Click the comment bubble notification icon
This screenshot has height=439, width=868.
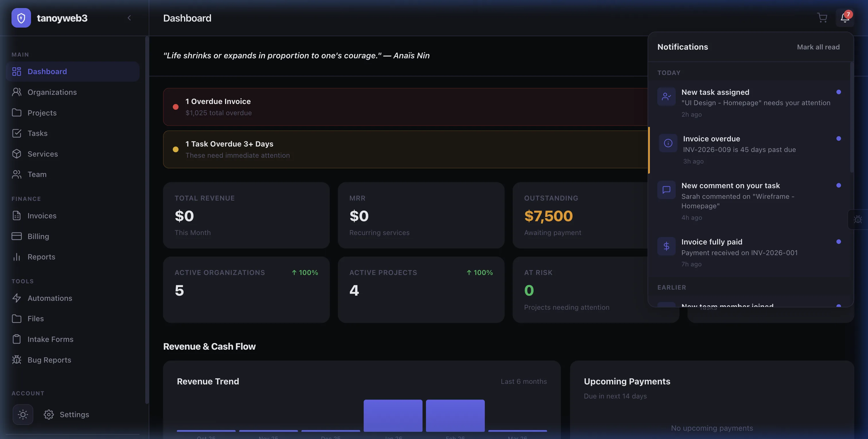[666, 190]
